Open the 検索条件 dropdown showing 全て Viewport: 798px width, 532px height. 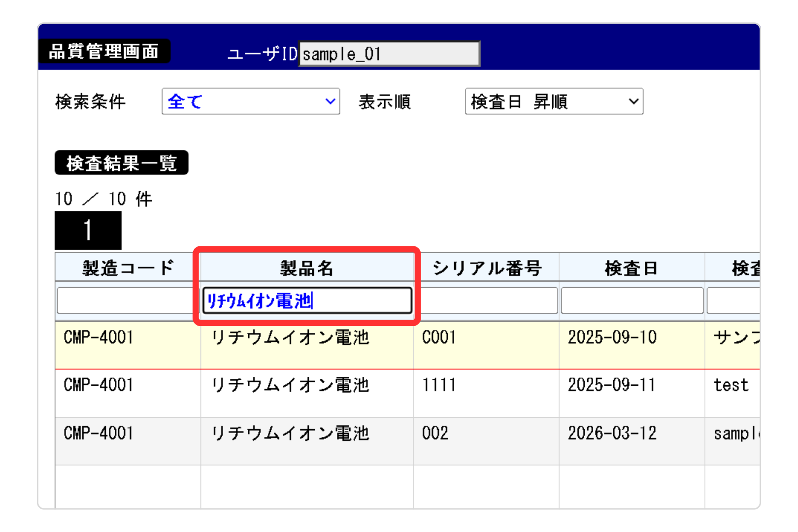point(251,101)
